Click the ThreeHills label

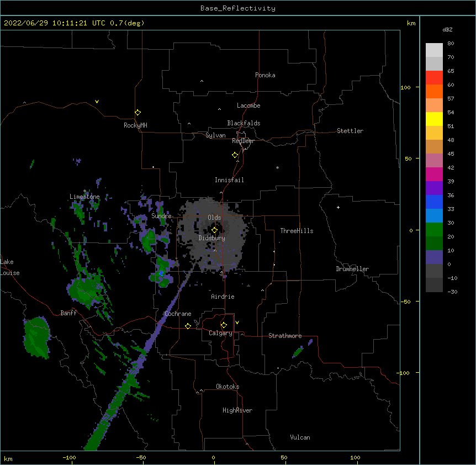(297, 231)
